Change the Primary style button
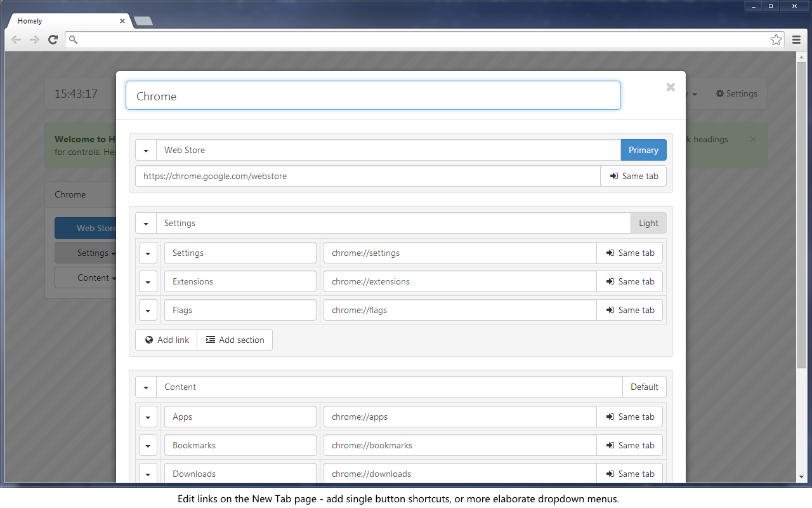812x508 pixels. pos(643,150)
